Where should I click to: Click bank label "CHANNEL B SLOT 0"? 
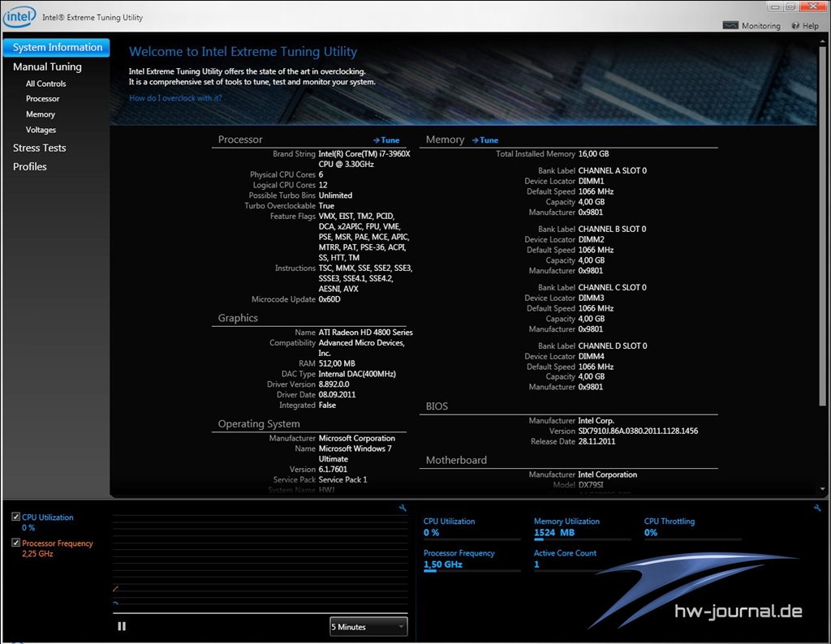[612, 230]
